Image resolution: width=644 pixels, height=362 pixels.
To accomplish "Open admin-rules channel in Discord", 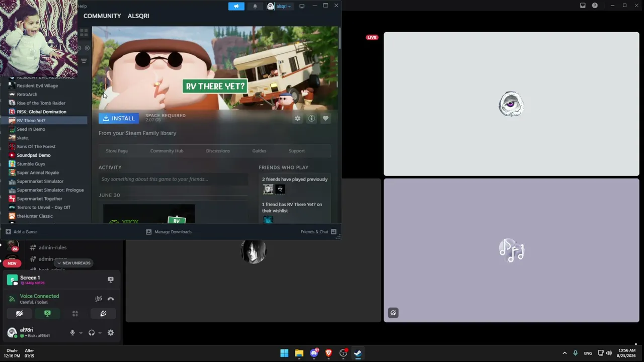I will tap(52, 247).
